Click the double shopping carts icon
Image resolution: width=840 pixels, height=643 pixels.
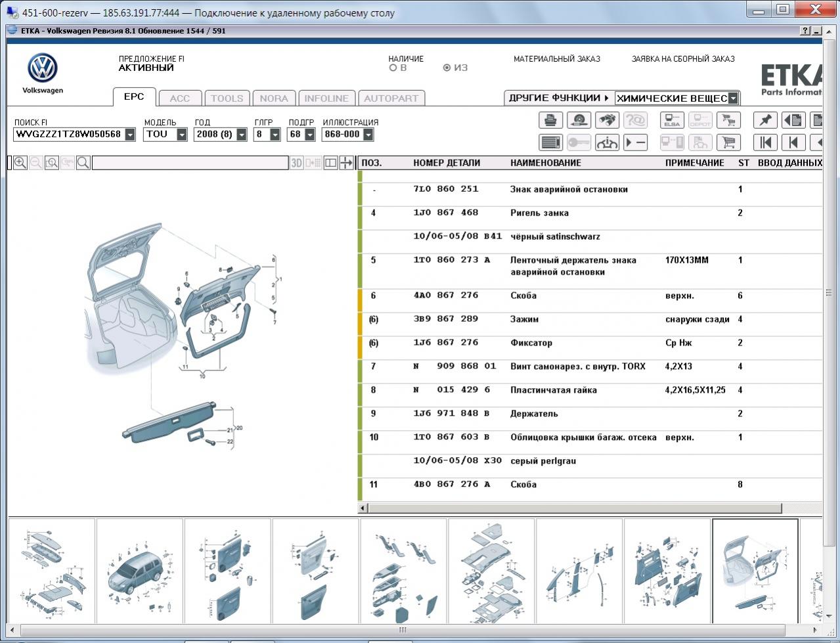[728, 120]
